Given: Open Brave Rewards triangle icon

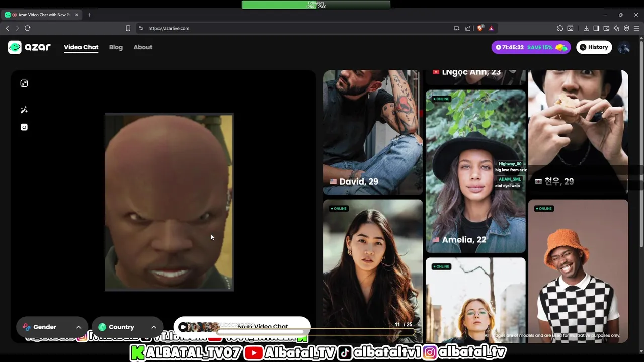Looking at the screenshot, I should tap(491, 28).
